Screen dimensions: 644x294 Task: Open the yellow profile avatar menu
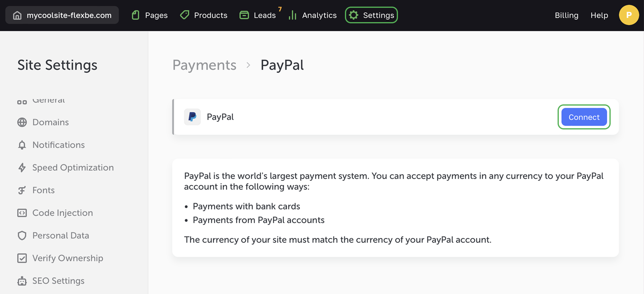click(x=629, y=15)
